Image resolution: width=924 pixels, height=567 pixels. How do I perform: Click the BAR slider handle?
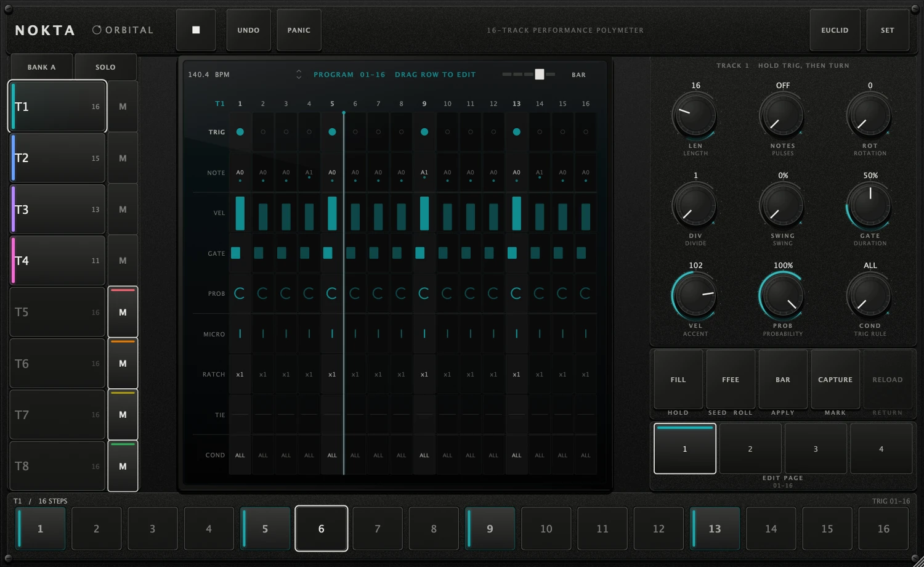540,74
